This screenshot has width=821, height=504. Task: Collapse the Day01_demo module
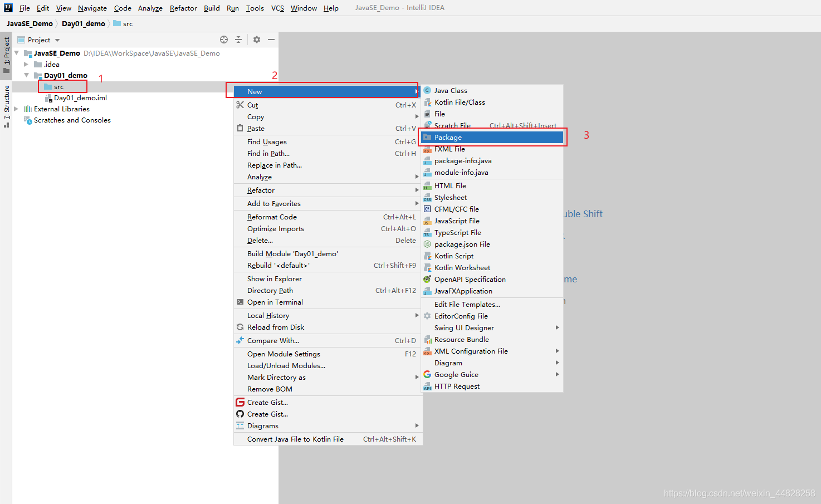pos(26,75)
